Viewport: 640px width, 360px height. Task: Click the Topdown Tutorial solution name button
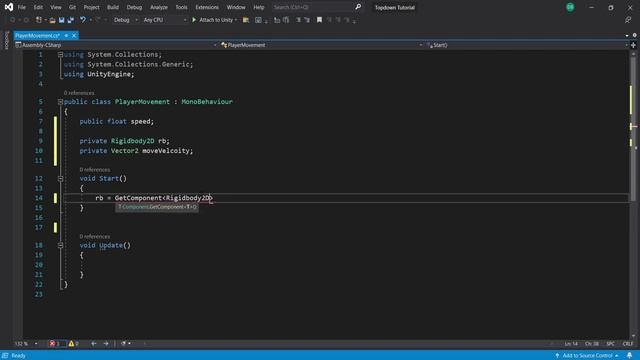coord(395,7)
